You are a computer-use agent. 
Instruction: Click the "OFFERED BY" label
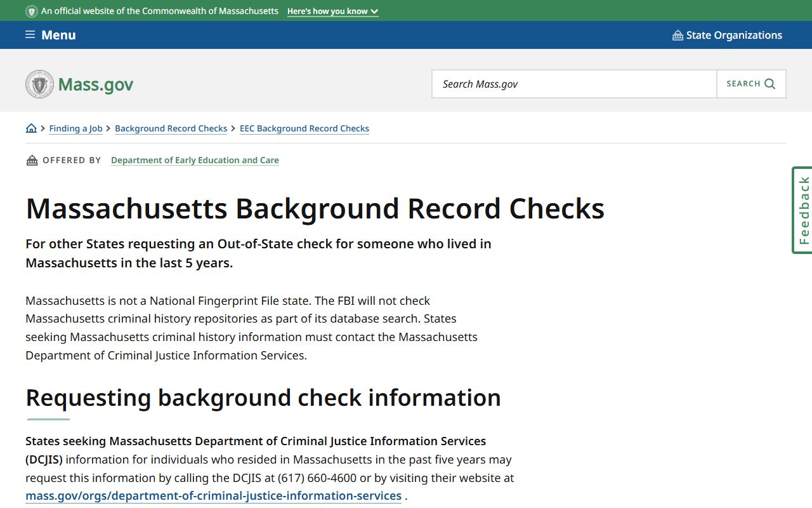coord(72,160)
